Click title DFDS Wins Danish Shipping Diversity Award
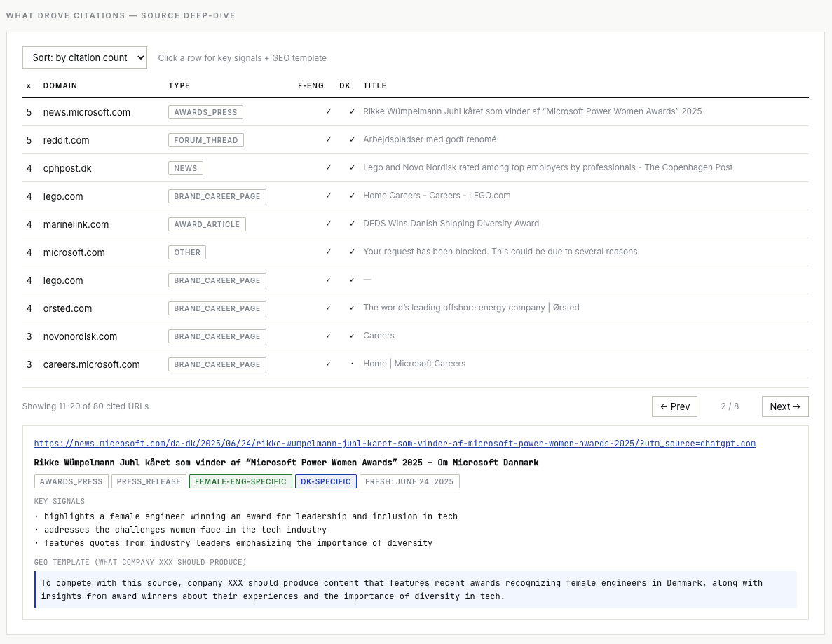This screenshot has width=832, height=644. pyautogui.click(x=451, y=224)
